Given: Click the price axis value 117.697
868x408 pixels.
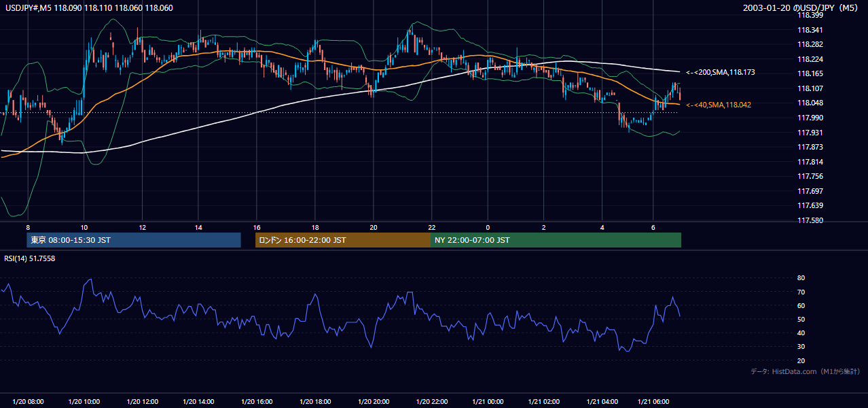Looking at the screenshot, I should click(810, 191).
